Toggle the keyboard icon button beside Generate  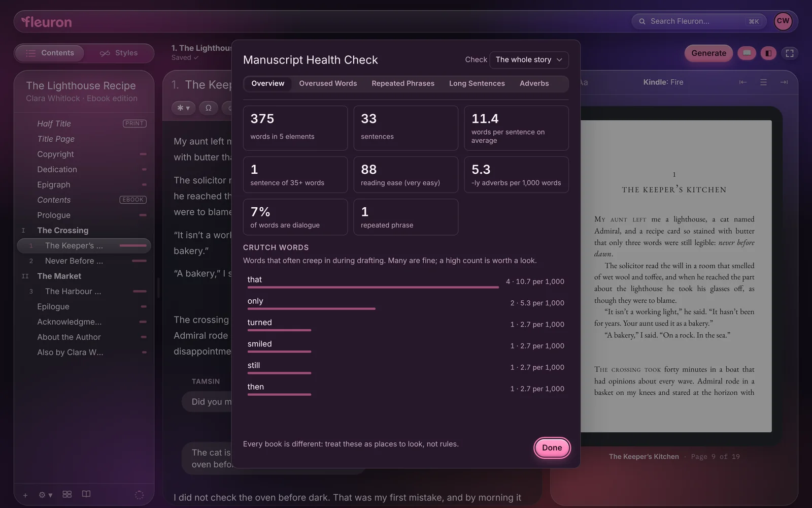tap(747, 53)
